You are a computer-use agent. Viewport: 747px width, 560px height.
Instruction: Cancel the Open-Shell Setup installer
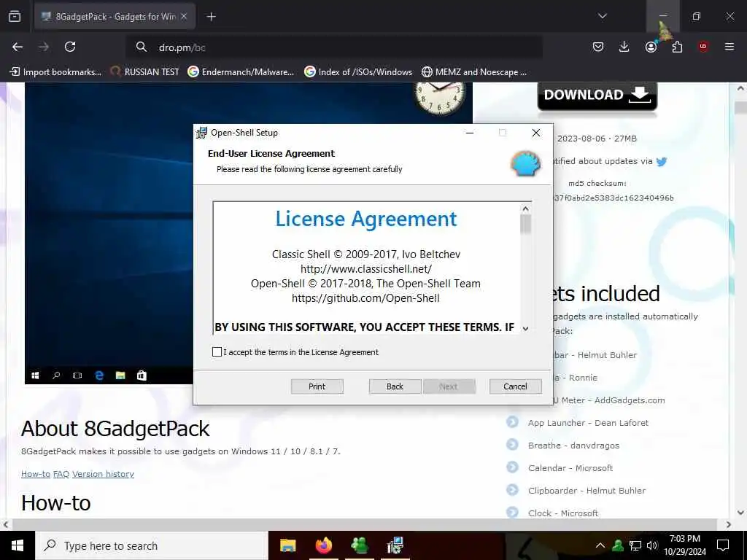515,386
